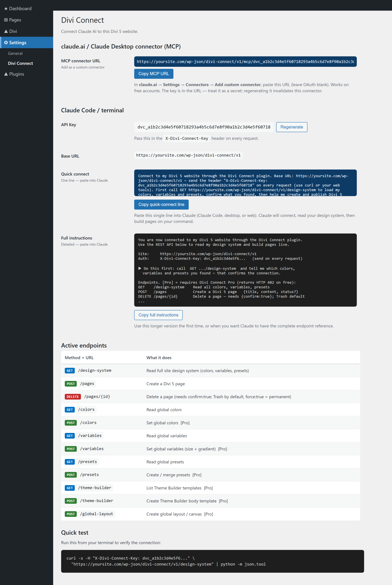Screen dimensions: 392x585
Task: Open the General settings submenu
Action: pos(15,53)
